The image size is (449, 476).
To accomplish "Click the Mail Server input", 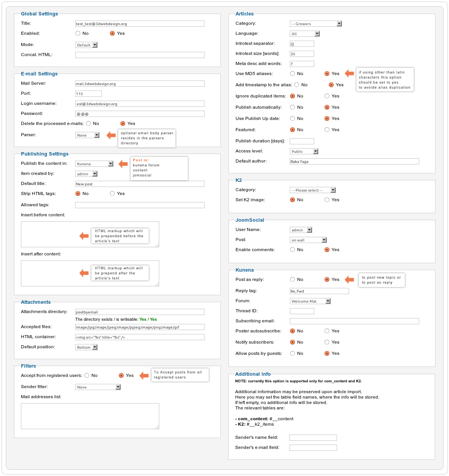I will point(140,84).
